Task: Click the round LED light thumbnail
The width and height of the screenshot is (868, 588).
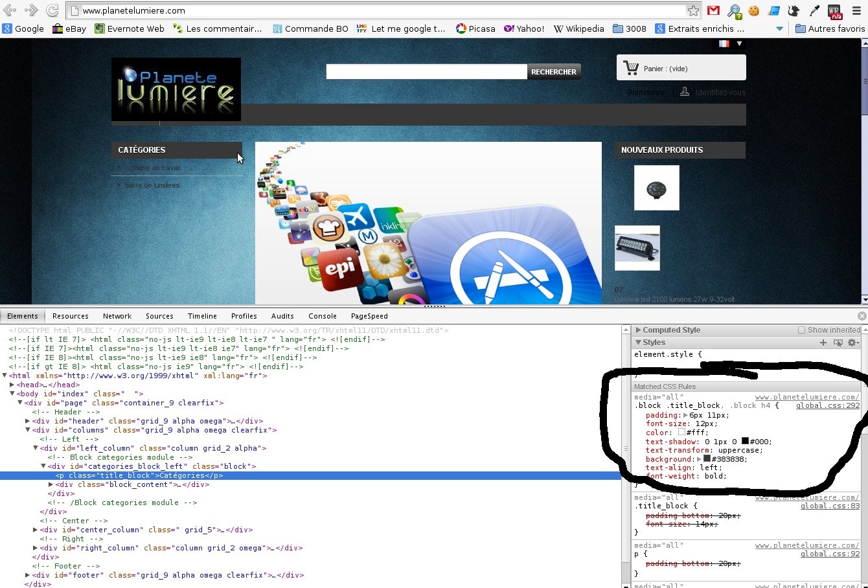Action: tap(657, 188)
